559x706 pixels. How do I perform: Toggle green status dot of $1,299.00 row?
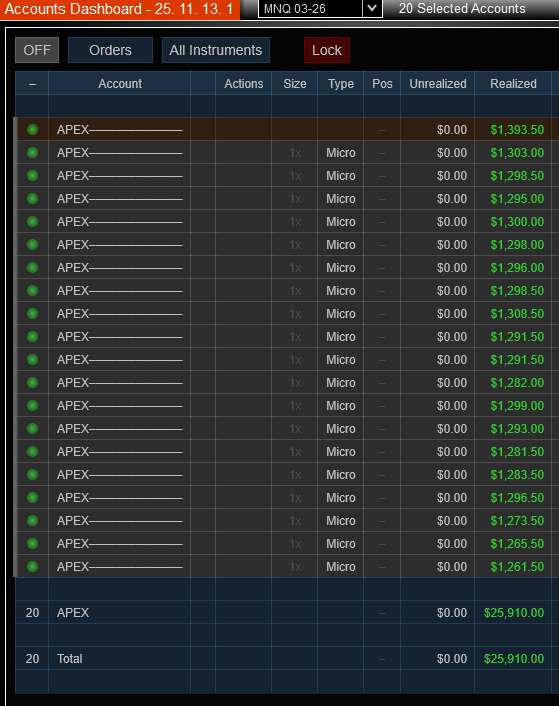[32, 406]
